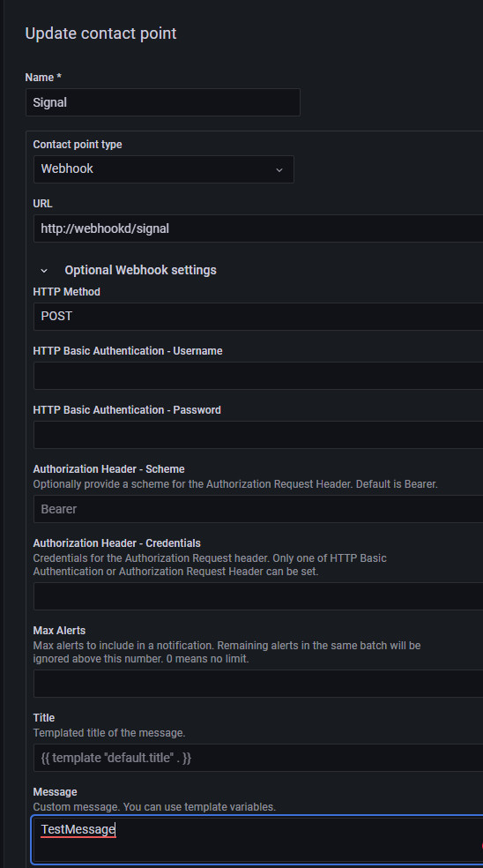Image resolution: width=483 pixels, height=868 pixels.
Task: Click the Optional Webhook settings heading text
Action: click(140, 270)
